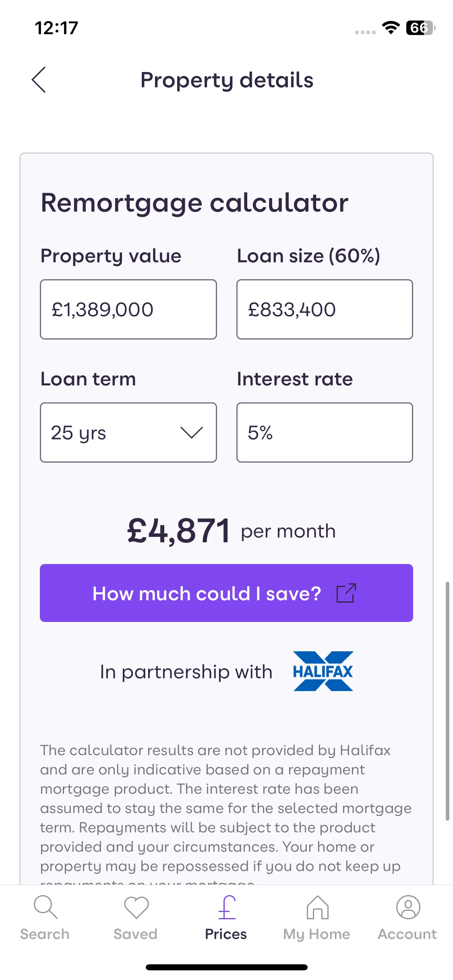
Task: Open the 25 yrs loan term dropdown
Action: (x=128, y=432)
